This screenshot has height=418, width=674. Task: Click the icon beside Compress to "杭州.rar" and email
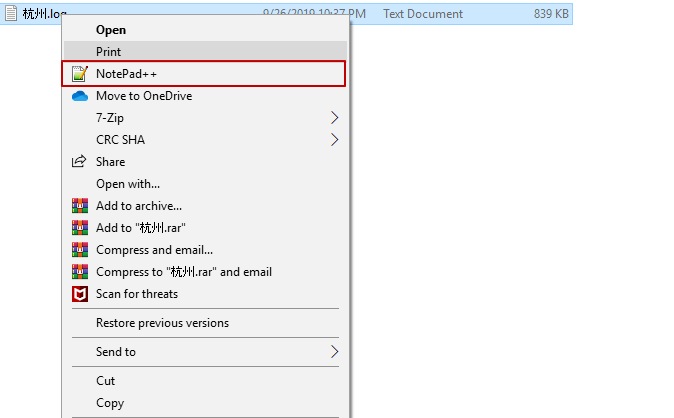pos(80,272)
